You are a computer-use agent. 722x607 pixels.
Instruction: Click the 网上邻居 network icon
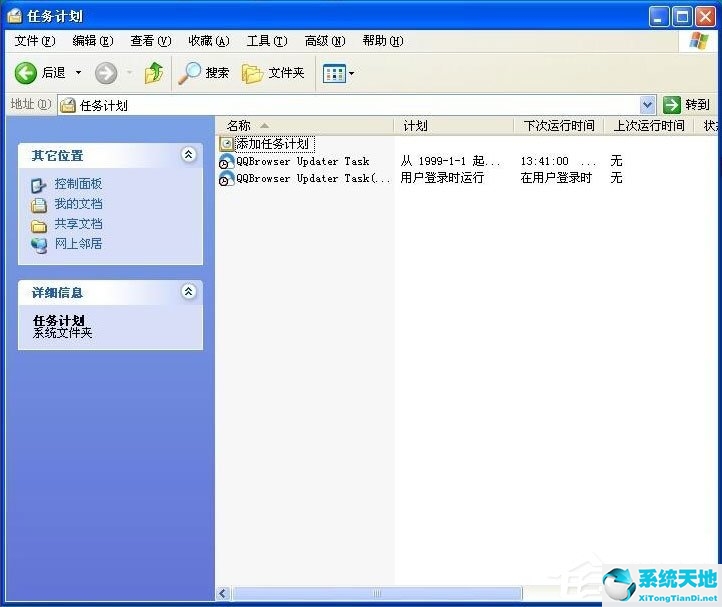pyautogui.click(x=39, y=245)
